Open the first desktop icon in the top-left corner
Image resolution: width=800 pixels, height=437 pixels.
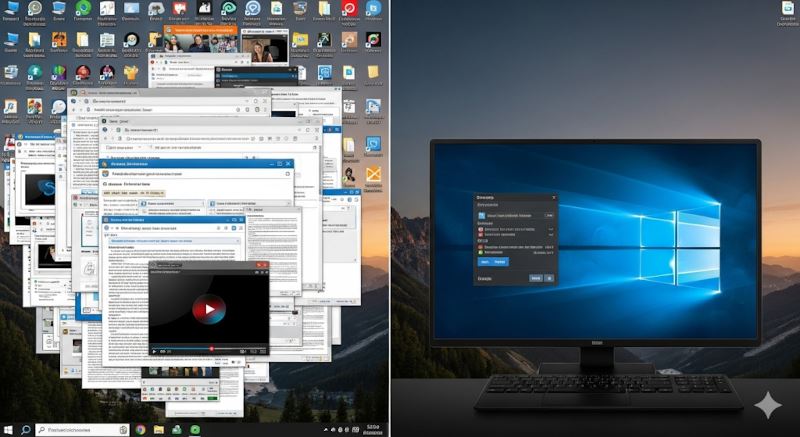11,11
